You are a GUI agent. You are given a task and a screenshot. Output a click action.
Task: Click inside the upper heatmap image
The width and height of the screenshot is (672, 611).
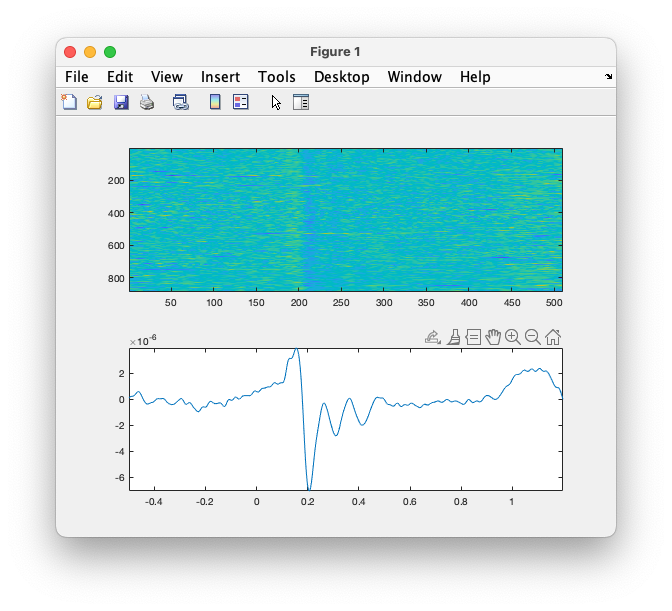(345, 220)
